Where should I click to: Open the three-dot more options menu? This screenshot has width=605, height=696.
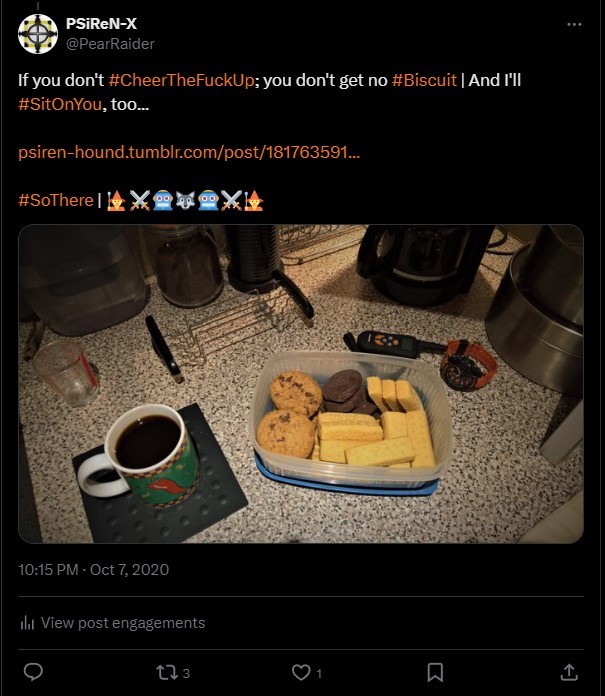coord(574,24)
